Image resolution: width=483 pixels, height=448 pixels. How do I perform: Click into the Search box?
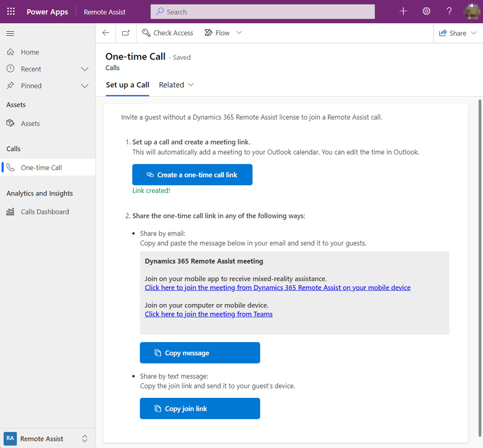[x=263, y=12]
